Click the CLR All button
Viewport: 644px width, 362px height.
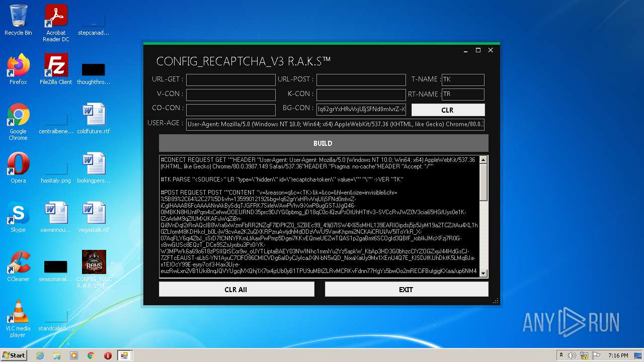point(236,290)
